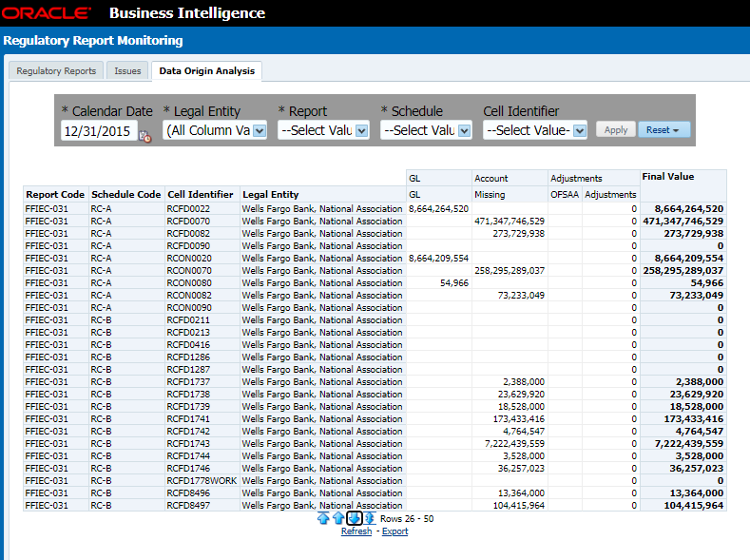Click GL value 54,966
Image resolution: width=750 pixels, height=560 pixels.
click(x=454, y=283)
